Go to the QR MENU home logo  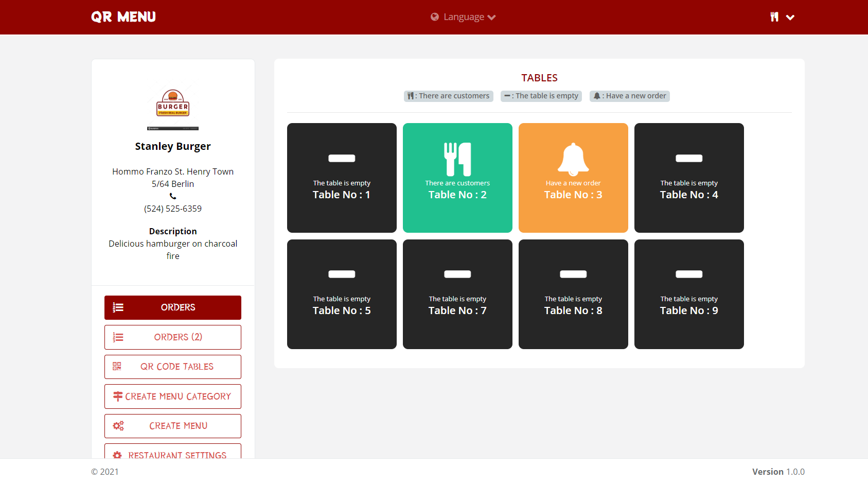[123, 17]
